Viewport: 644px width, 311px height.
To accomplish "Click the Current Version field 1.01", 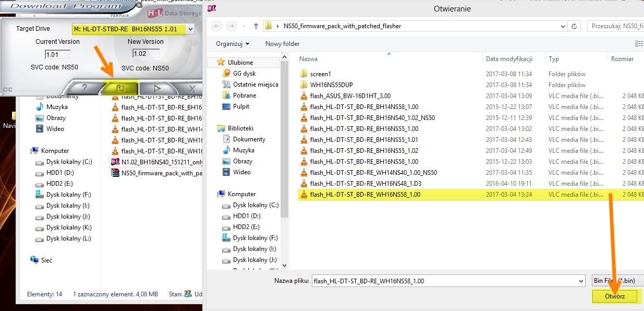I will tap(58, 54).
